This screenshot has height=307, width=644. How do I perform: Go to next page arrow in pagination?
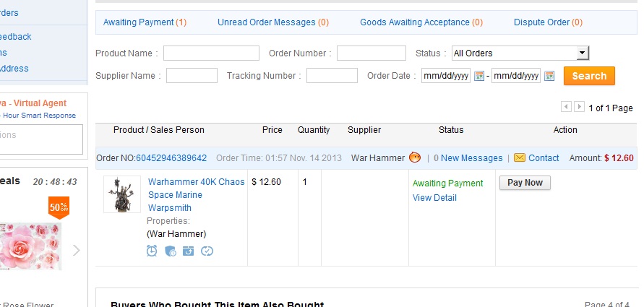point(579,107)
